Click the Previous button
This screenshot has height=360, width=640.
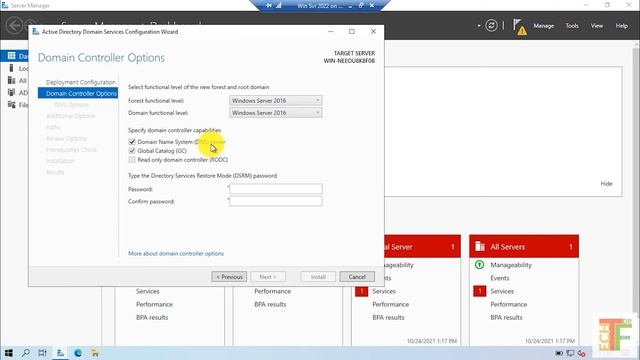pyautogui.click(x=229, y=277)
